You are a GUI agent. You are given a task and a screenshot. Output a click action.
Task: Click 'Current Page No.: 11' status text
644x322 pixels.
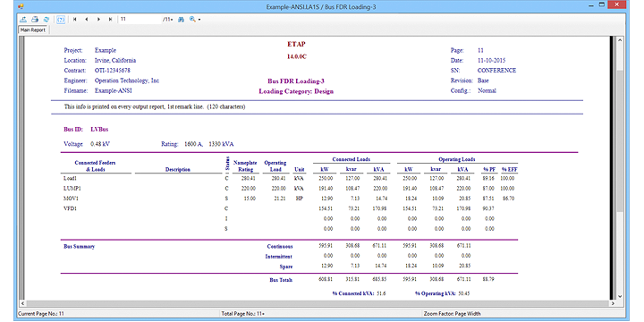[x=42, y=314]
